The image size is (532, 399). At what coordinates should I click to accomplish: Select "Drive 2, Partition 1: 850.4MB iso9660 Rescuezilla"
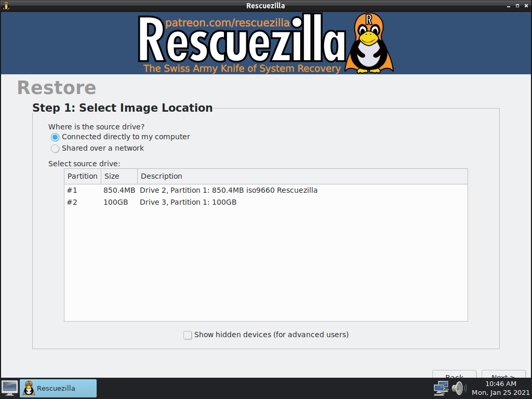click(x=229, y=190)
